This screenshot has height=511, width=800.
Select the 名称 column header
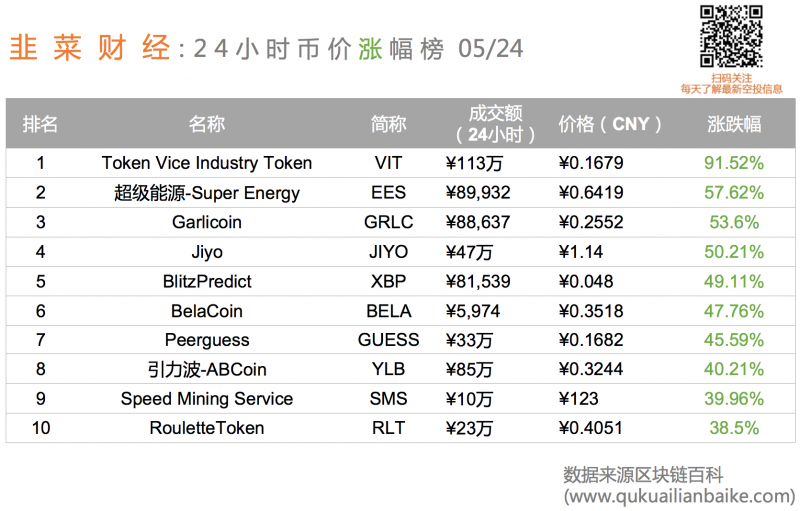coord(207,124)
